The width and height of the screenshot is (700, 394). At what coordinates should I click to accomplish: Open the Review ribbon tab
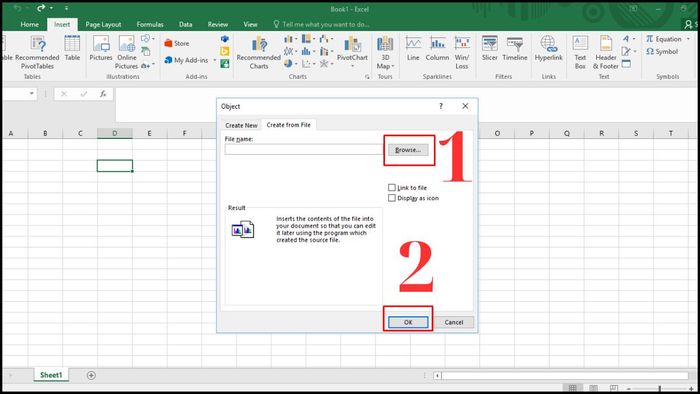coord(218,25)
